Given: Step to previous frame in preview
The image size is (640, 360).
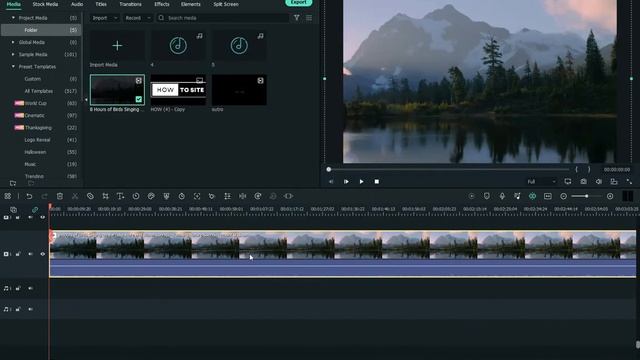Looking at the screenshot, I should [x=331, y=182].
